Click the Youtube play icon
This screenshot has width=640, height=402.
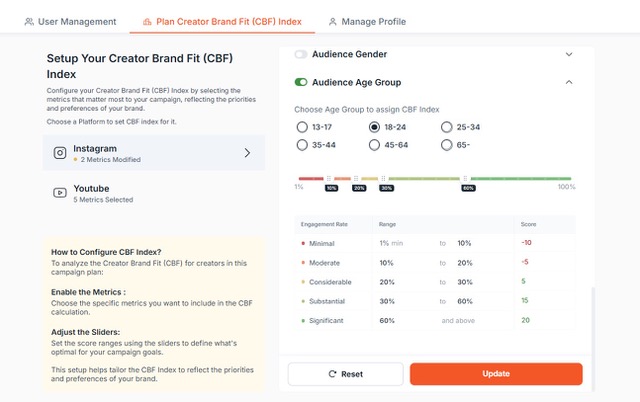pos(60,193)
